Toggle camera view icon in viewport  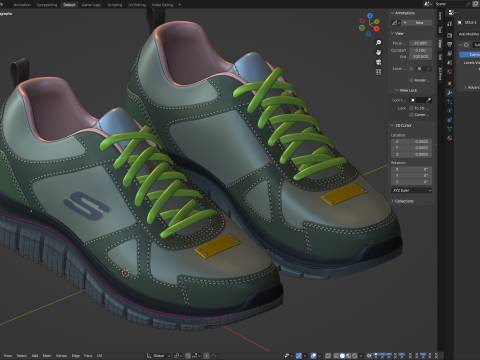click(x=378, y=62)
